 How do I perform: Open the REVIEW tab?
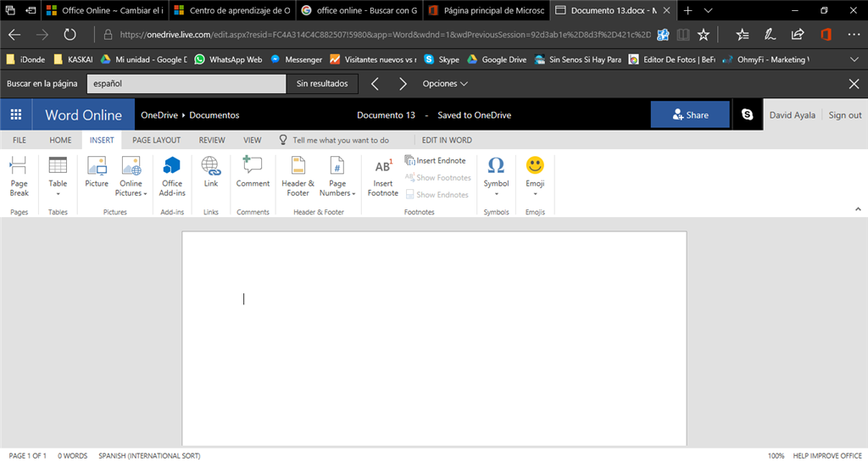[212, 140]
